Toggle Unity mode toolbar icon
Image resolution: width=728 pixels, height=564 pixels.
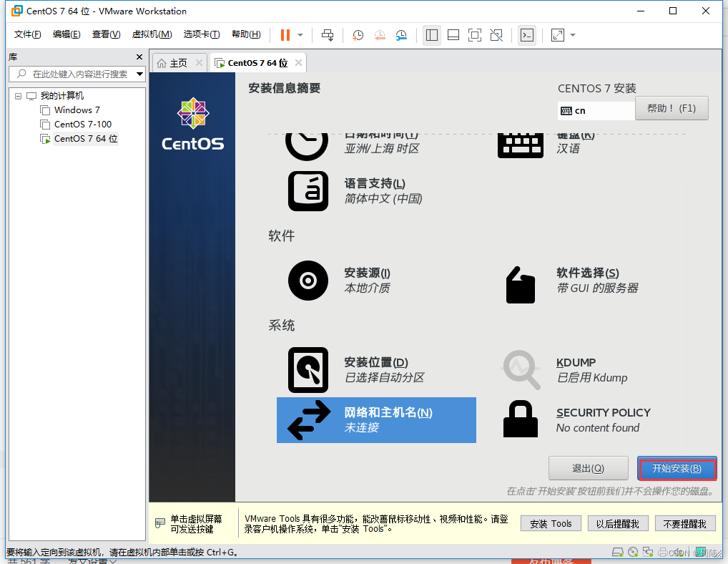(x=496, y=35)
